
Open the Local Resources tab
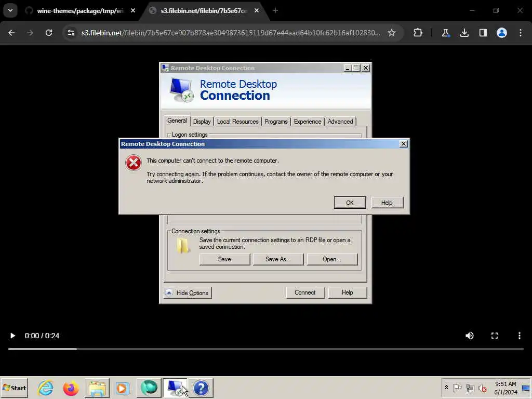click(237, 122)
